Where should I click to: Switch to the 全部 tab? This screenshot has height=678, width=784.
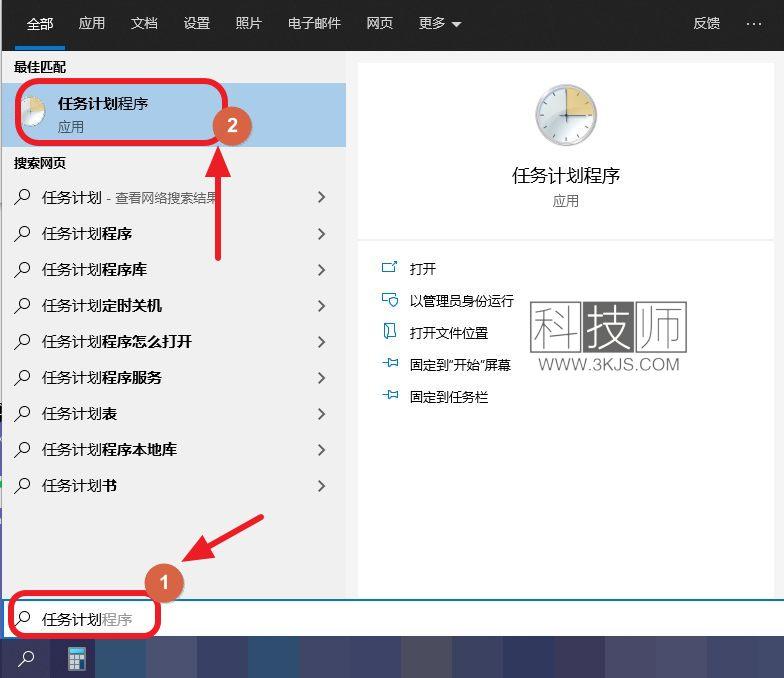coord(40,24)
